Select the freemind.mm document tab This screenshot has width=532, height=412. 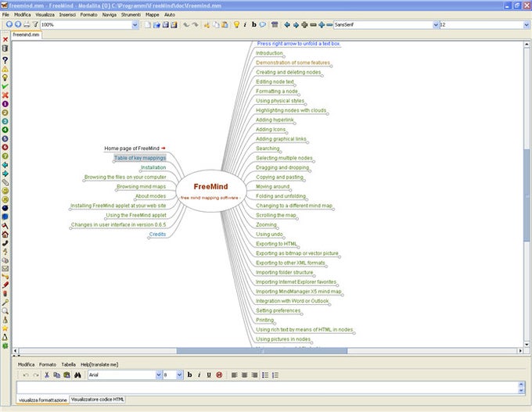26,34
